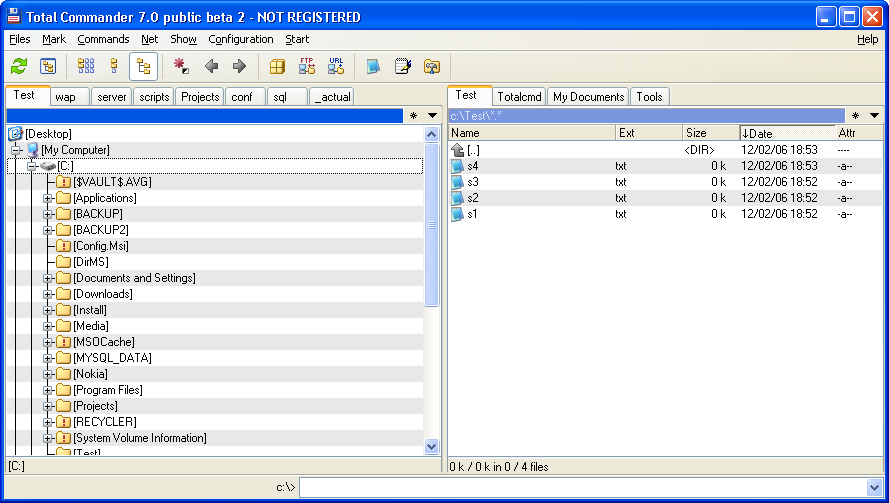The width and height of the screenshot is (889, 503).
Task: Switch to the wap tab
Action: coord(70,97)
